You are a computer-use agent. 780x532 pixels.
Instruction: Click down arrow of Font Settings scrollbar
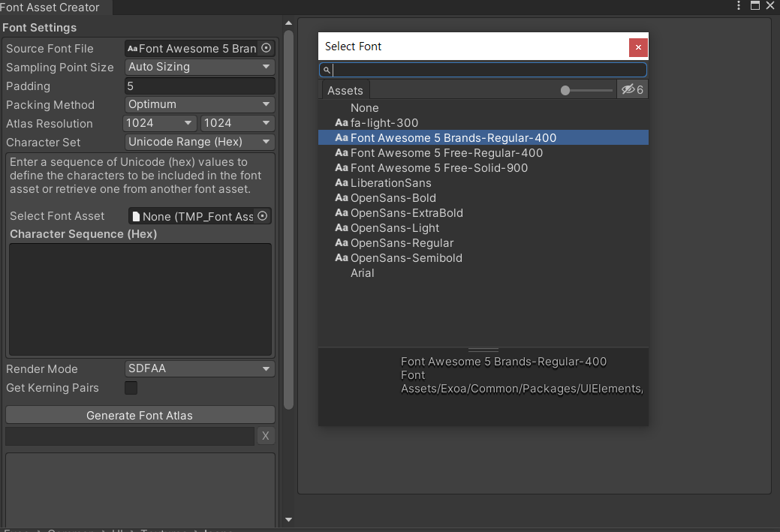pyautogui.click(x=288, y=519)
